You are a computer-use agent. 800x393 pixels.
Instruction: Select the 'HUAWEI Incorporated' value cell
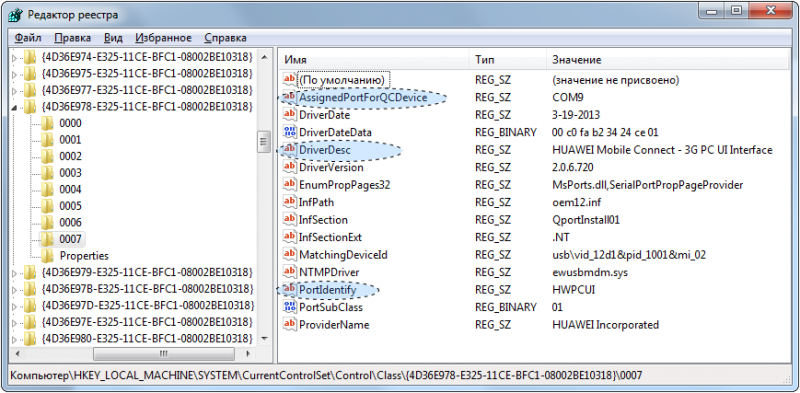click(x=605, y=324)
